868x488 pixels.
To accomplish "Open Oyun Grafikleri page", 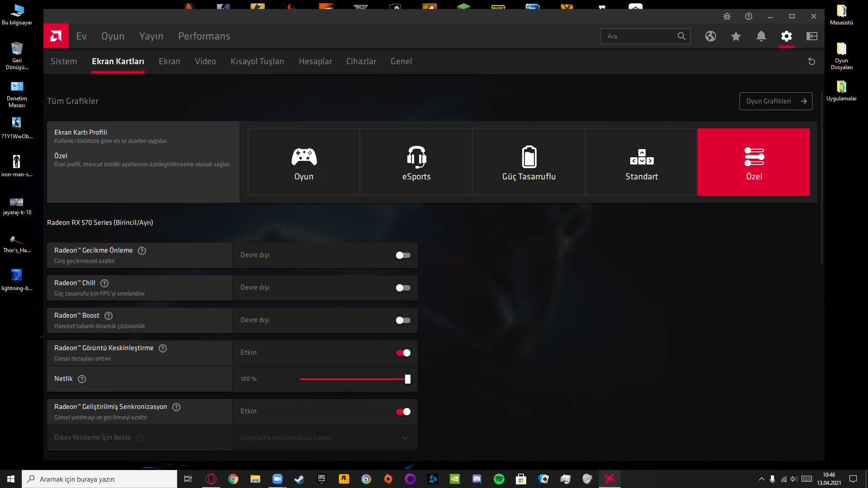I will click(776, 101).
